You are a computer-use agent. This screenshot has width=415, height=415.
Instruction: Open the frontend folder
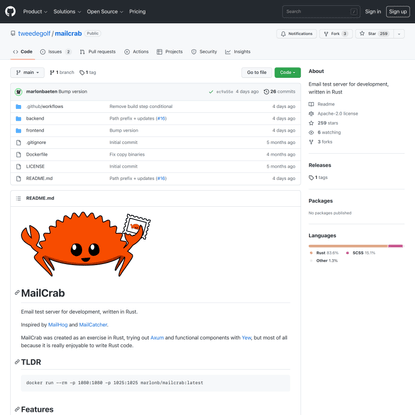point(35,130)
